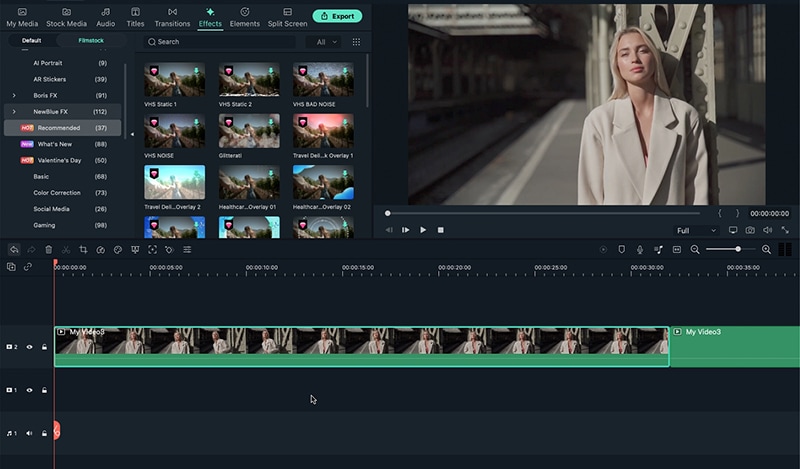Adjust the timeline zoom slider
The image size is (800, 469).
point(738,249)
